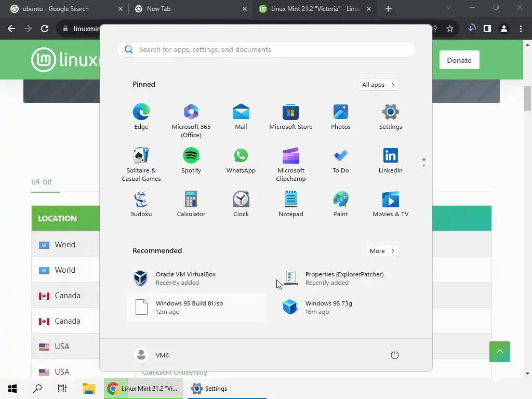Launch Notepad
This screenshot has height=399, width=532.
(291, 204)
